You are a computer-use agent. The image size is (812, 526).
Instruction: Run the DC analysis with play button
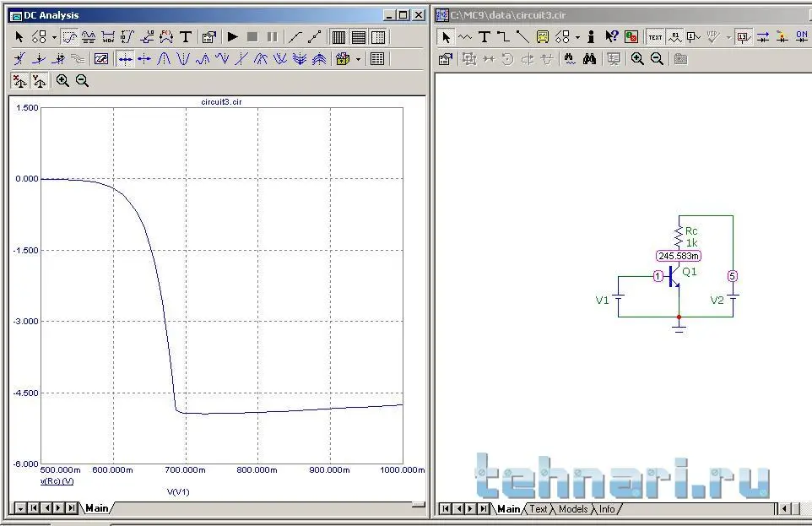pyautogui.click(x=232, y=37)
